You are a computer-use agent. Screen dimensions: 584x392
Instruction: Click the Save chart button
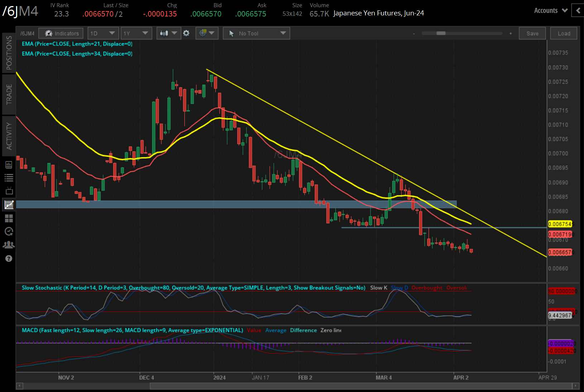pos(532,33)
